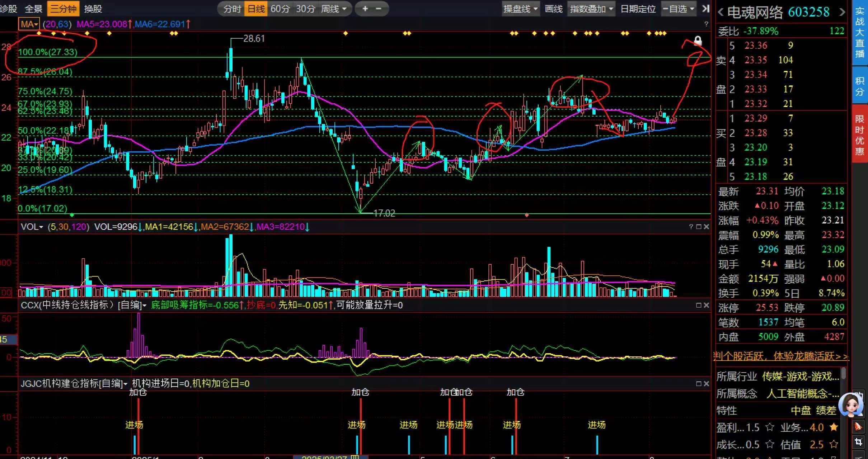Click the 画线 drawing tools button
Viewport: 868px width, 459px height.
tap(553, 9)
